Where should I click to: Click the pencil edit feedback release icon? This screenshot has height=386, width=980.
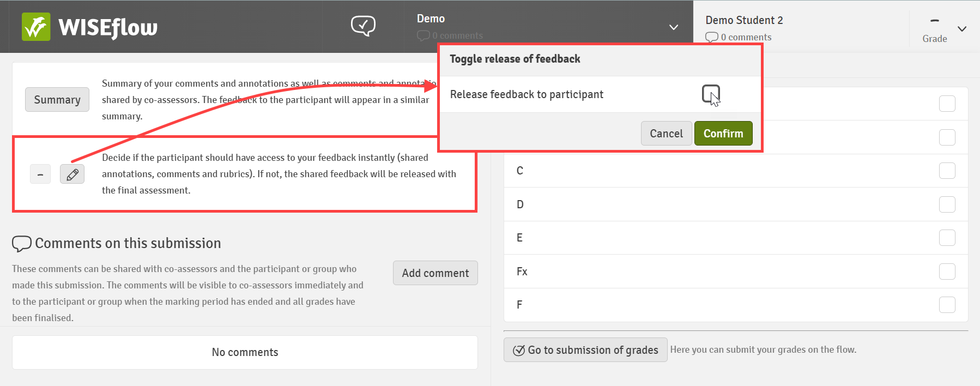click(x=72, y=174)
